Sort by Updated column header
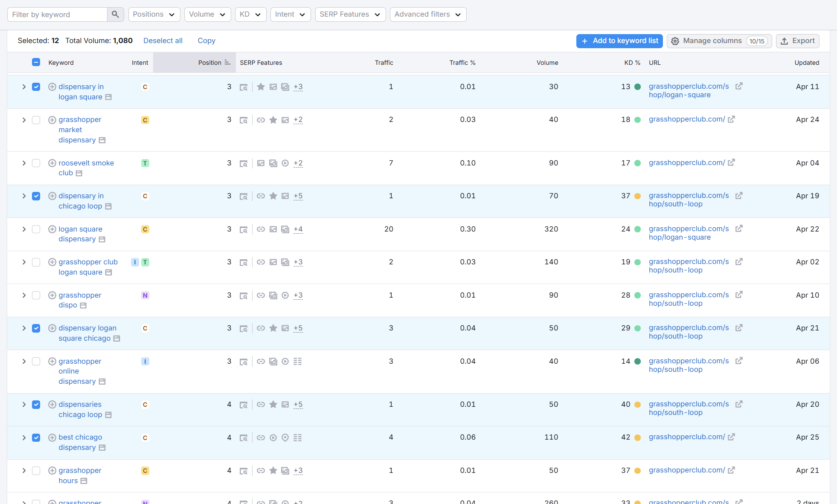This screenshot has width=837, height=504. coord(807,63)
